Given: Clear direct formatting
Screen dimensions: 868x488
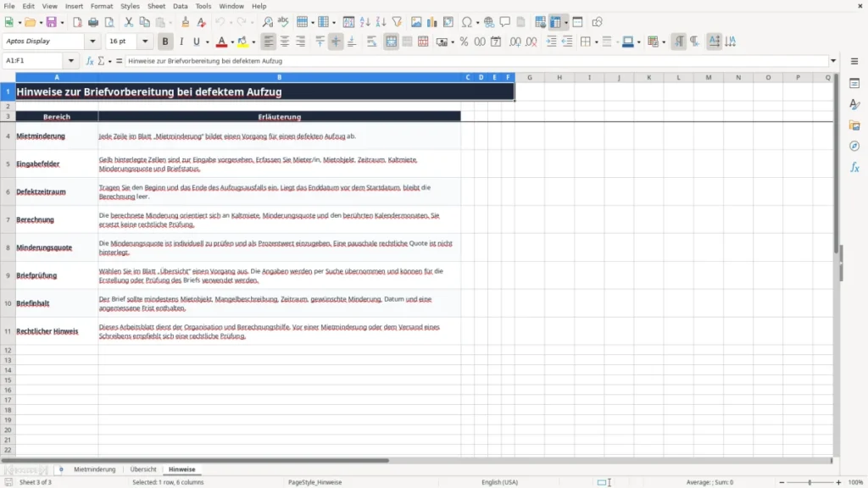Looking at the screenshot, I should [202, 22].
